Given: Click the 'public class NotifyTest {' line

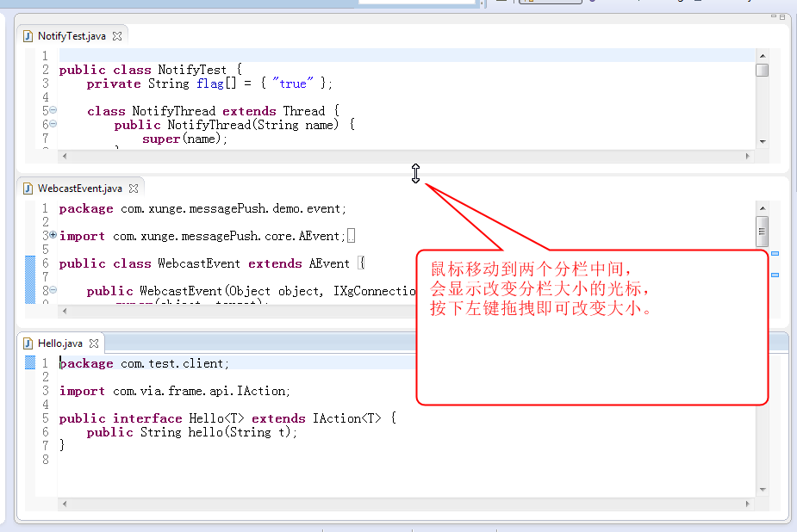Looking at the screenshot, I should 151,70.
